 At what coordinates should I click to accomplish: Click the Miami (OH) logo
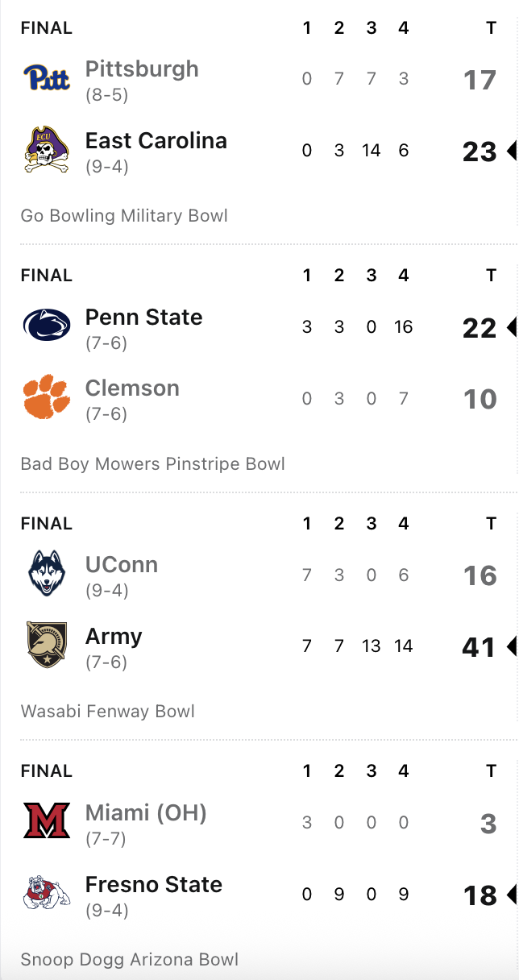tap(47, 822)
